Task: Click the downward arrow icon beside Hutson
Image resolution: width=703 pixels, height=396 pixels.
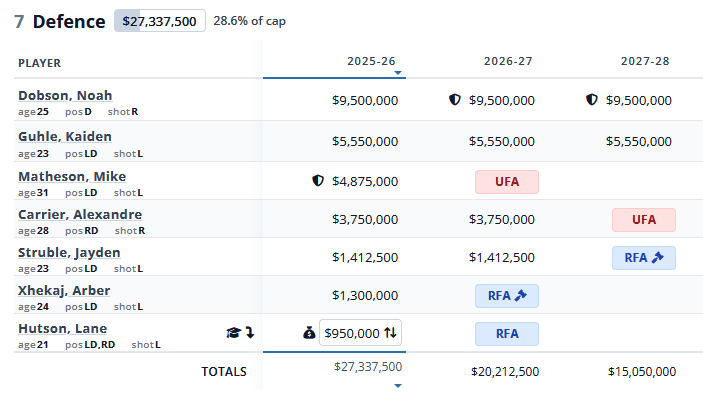Action: 250,333
